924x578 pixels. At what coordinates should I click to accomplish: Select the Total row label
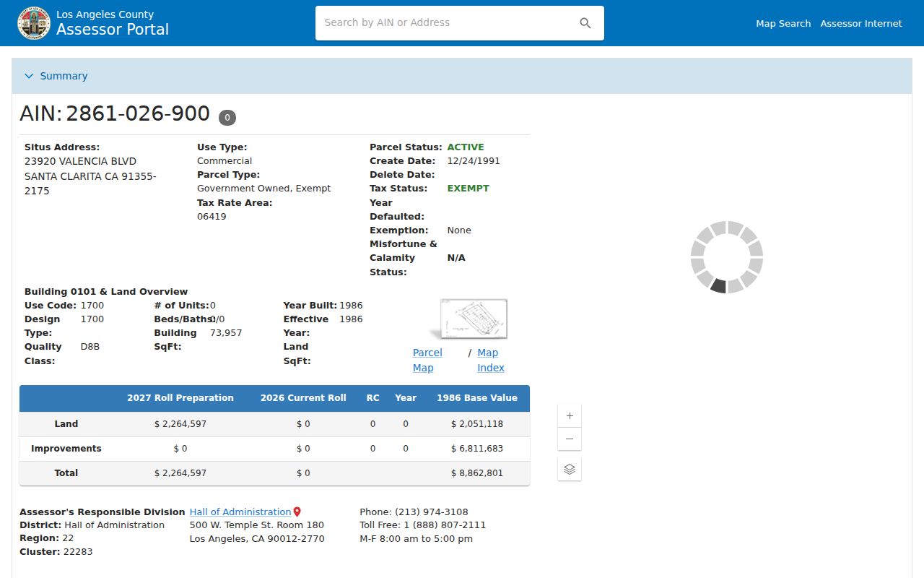[66, 473]
